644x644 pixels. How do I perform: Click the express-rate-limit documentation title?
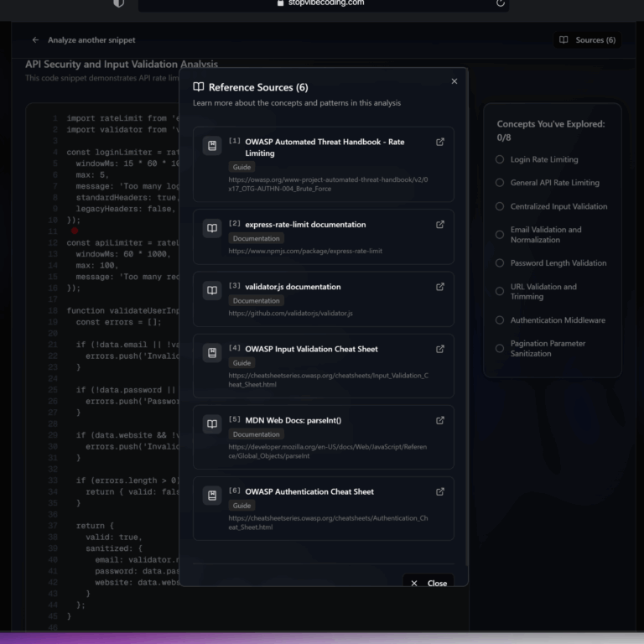[305, 224]
